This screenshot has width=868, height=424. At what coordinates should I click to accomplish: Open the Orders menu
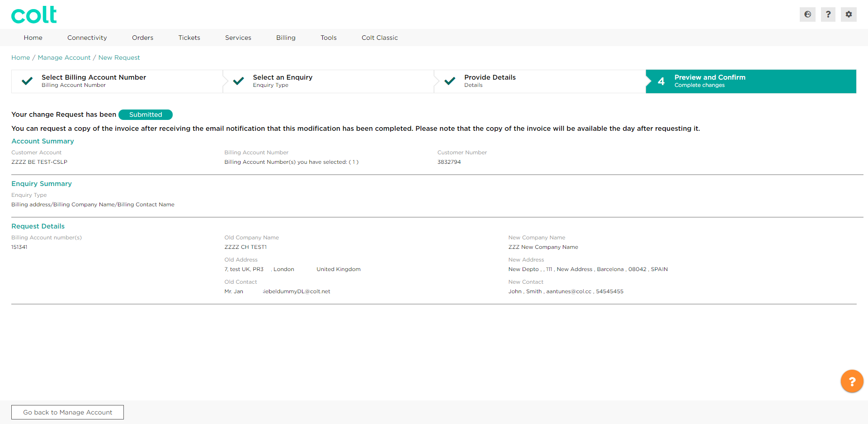point(142,38)
